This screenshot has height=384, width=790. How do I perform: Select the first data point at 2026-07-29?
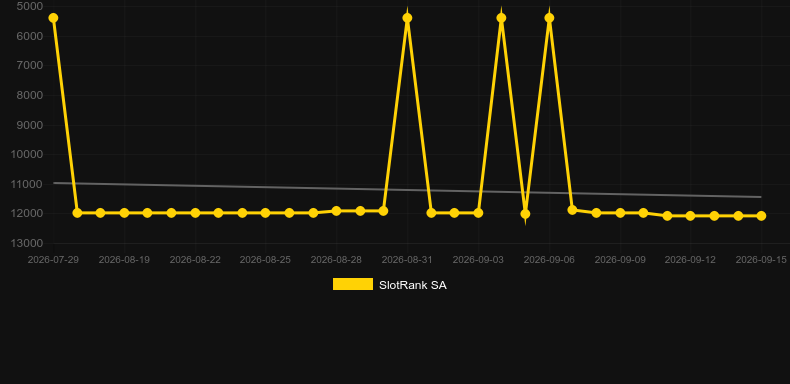coord(53,18)
